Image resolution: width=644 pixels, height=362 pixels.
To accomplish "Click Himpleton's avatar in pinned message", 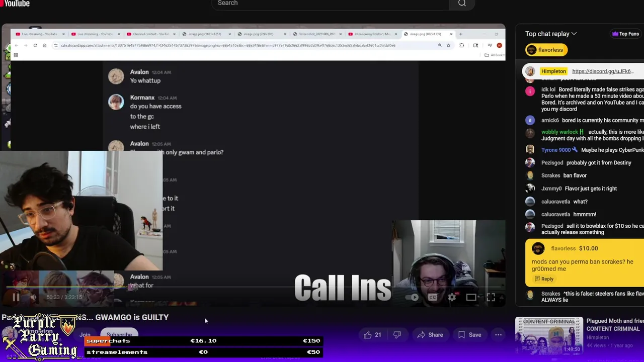I will (530, 71).
